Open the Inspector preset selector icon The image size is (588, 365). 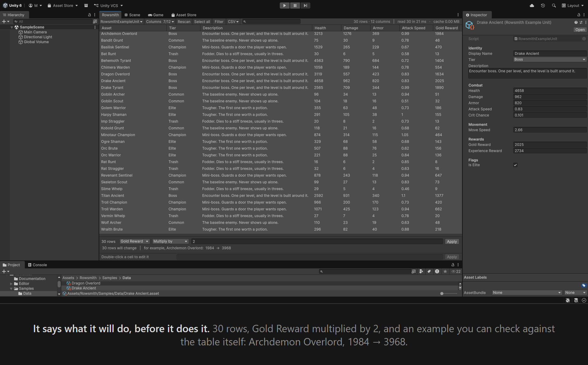coord(581,22)
